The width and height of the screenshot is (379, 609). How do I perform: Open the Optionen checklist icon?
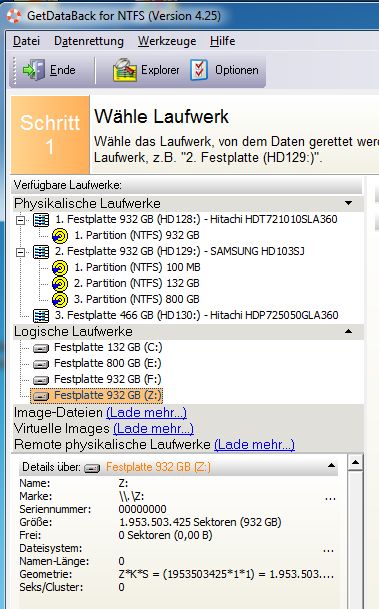coord(199,70)
